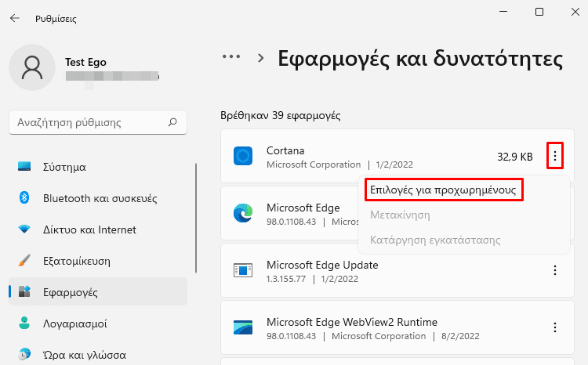588x365 pixels.
Task: Open Ώρα και γλώσσα section
Action: click(x=98, y=354)
